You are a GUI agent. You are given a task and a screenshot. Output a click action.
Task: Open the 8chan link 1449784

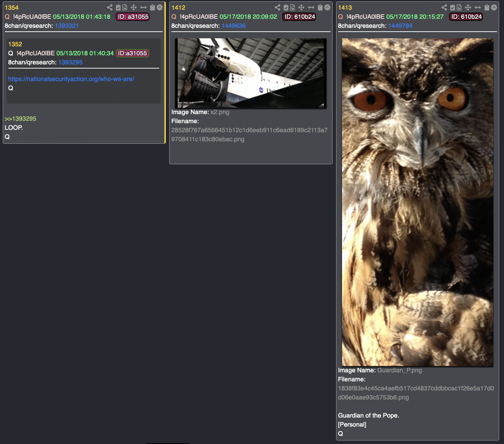(400, 26)
